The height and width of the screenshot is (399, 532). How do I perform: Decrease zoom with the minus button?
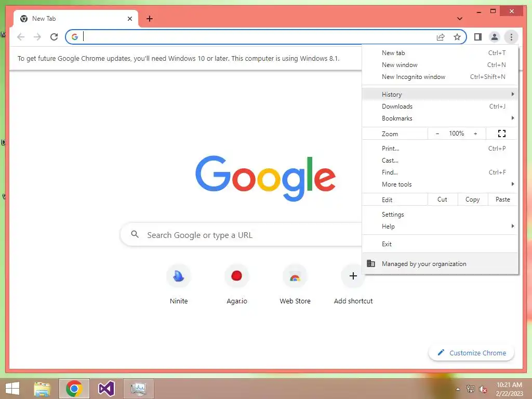(437, 134)
